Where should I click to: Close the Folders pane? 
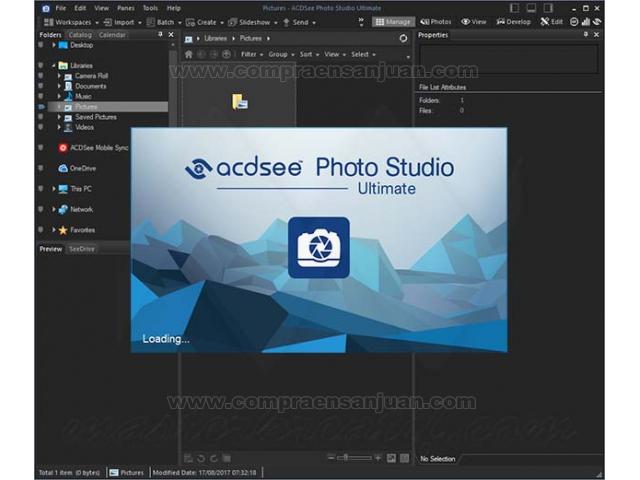point(171,35)
